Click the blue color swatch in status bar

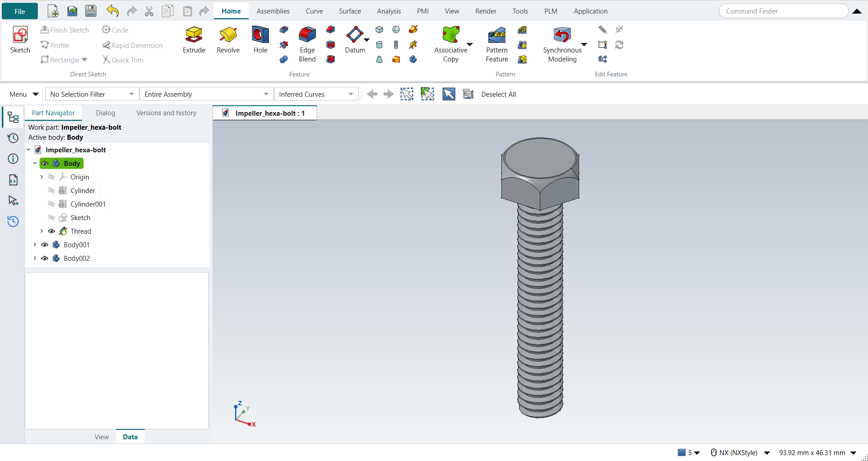tap(682, 452)
